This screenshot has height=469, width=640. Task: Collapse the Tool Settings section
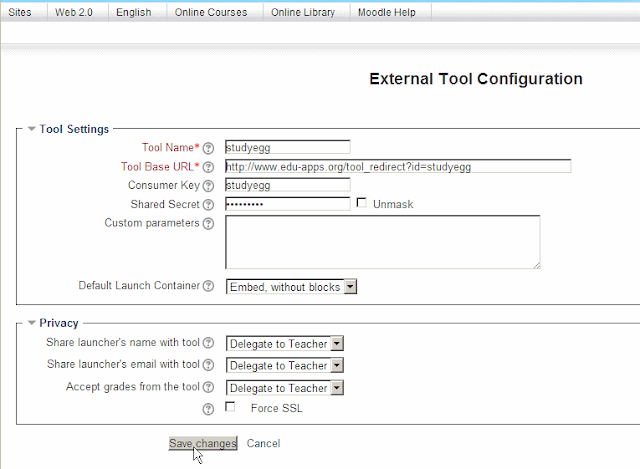(x=32, y=129)
